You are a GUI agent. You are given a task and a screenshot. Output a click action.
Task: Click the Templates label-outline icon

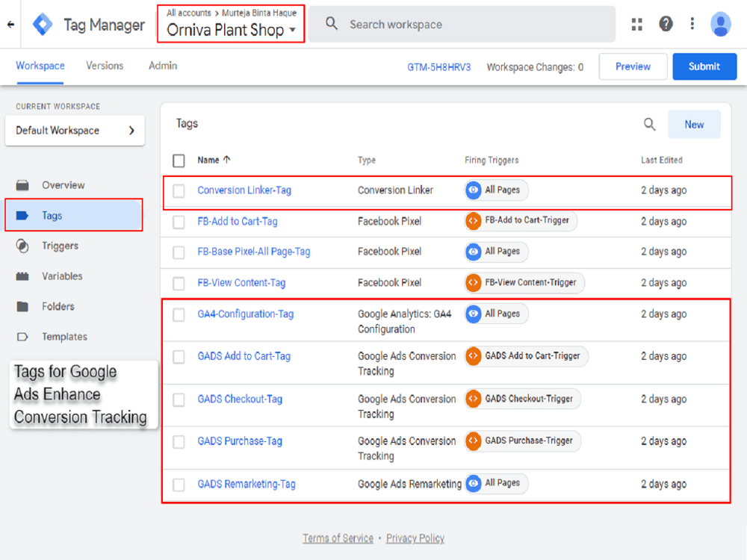click(22, 337)
